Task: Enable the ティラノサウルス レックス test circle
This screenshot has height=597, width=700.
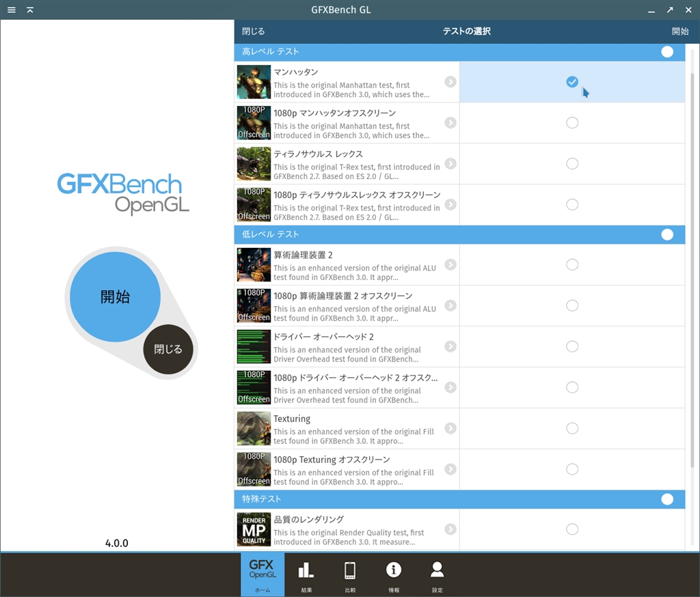Action: (x=572, y=164)
